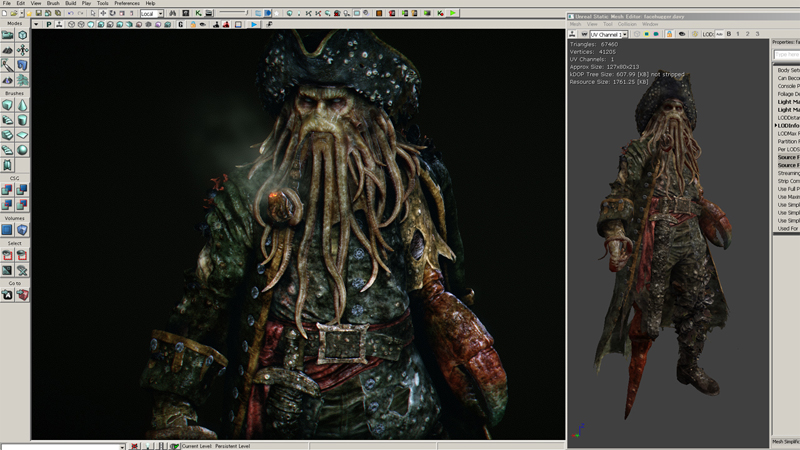
Task: Create a Curved Staircase builder brush
Action: [x=7, y=120]
